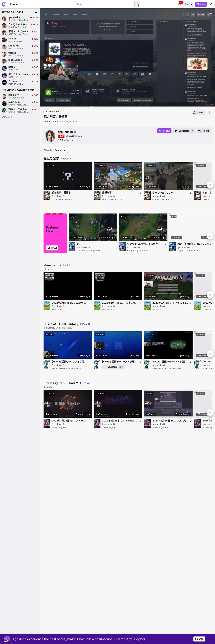
Task: Click Show All in Featured Clips
Action: tap(52, 248)
